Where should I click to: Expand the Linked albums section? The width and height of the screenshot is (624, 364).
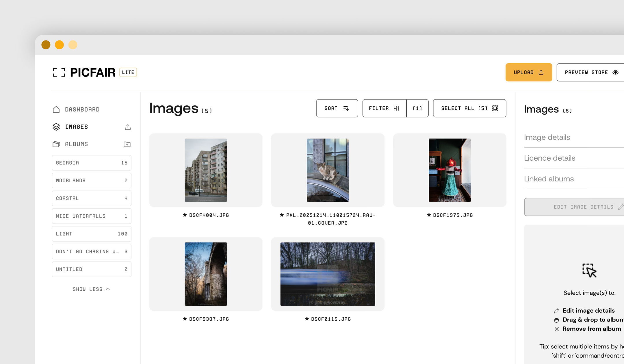click(549, 179)
